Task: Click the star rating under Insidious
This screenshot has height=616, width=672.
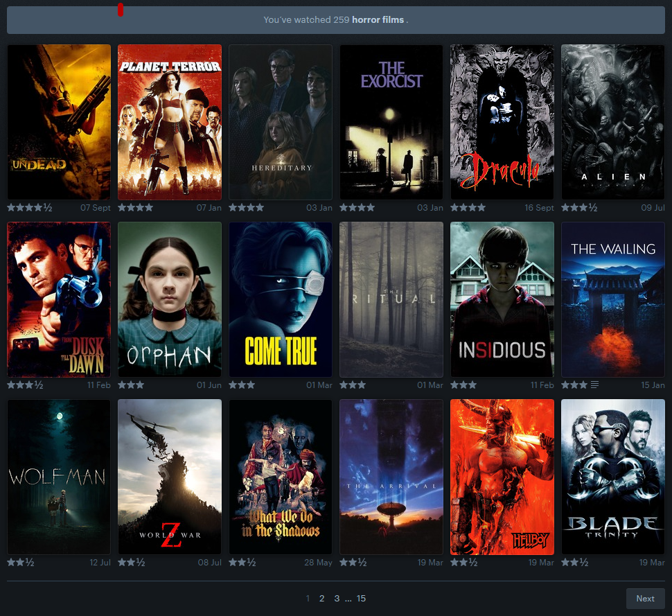Action: coord(463,385)
